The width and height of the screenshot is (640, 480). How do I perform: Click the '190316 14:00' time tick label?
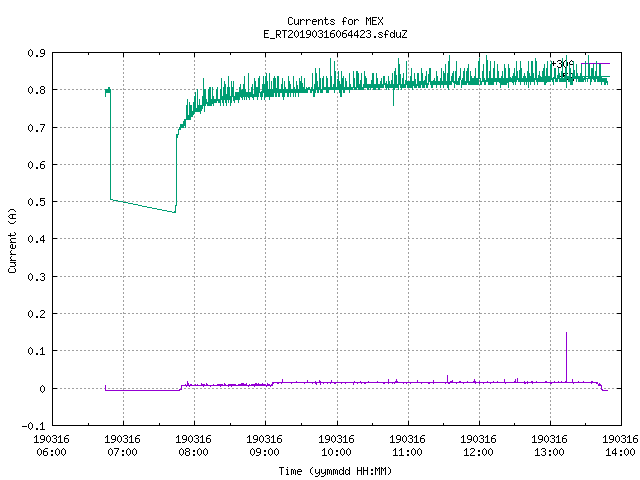pos(620,446)
